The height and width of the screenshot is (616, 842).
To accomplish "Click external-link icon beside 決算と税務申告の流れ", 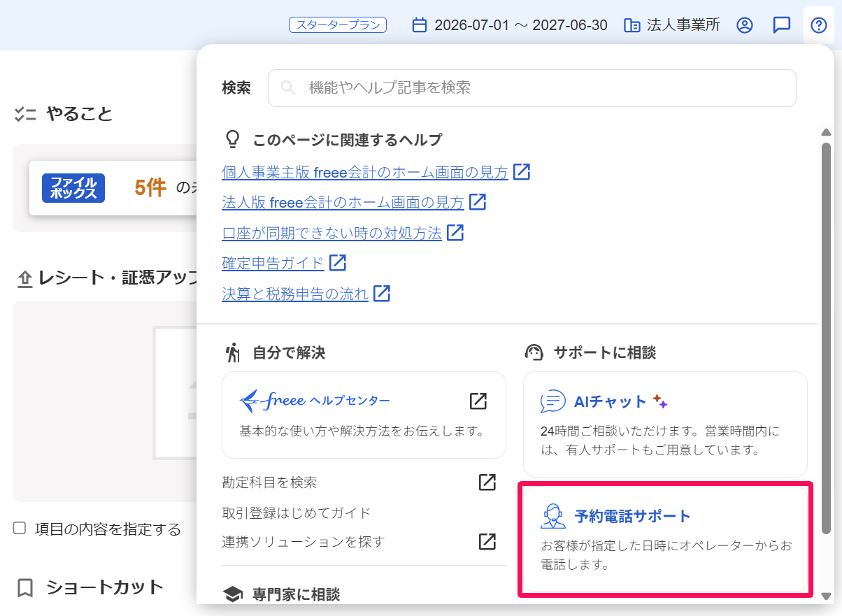I will 382,294.
